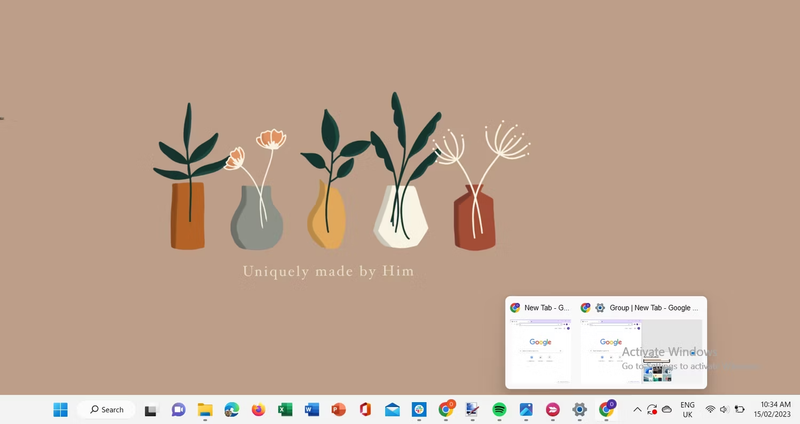Open Spotify from the taskbar
The image size is (800, 424).
(499, 409)
